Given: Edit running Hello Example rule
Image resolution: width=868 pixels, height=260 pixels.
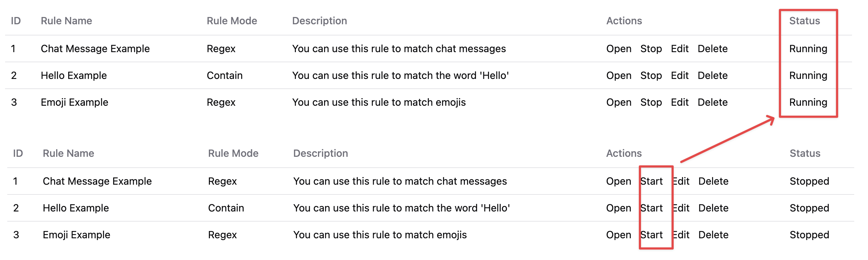Looking at the screenshot, I should (x=679, y=76).
